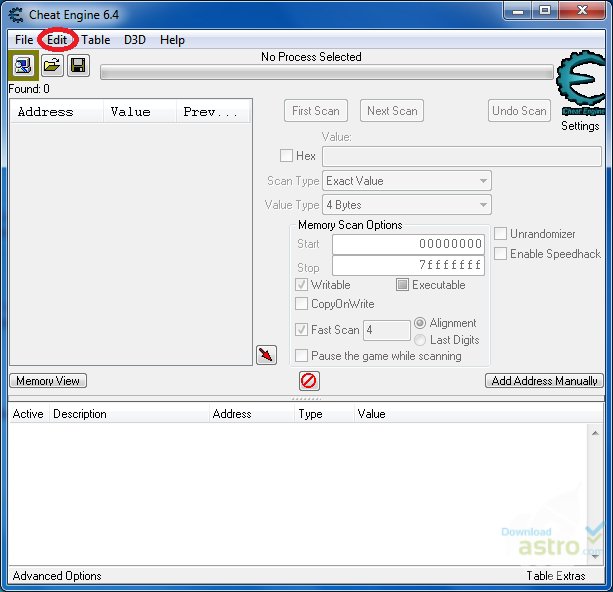Open the Edit menu

pyautogui.click(x=57, y=40)
